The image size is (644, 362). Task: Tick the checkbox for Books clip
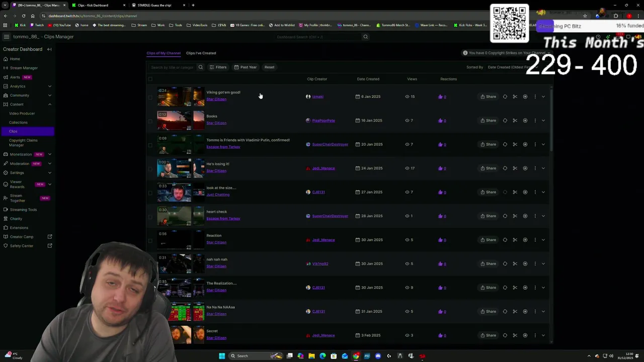pos(150,121)
